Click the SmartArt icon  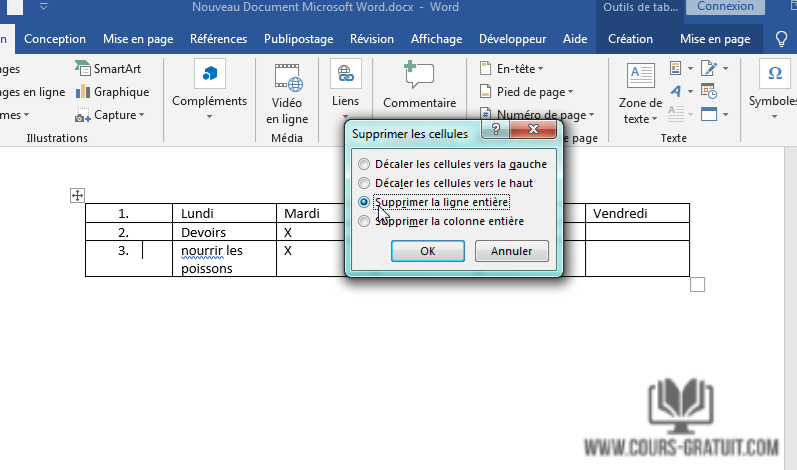click(83, 69)
